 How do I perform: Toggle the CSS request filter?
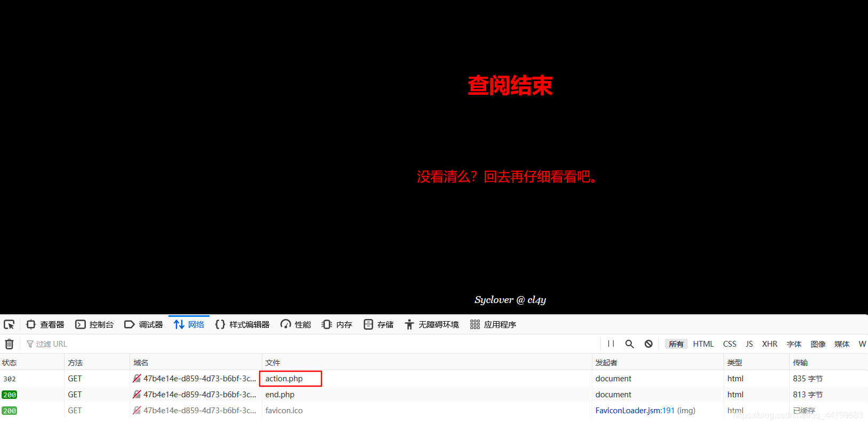[730, 344]
